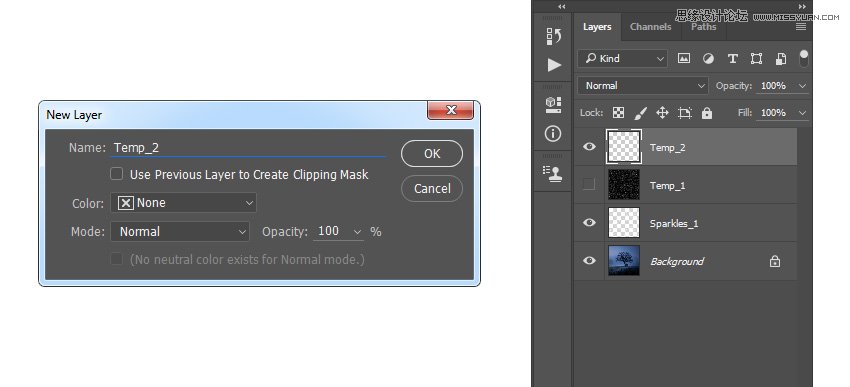Close the New Layer dialog
The width and height of the screenshot is (850, 387).
tap(450, 111)
